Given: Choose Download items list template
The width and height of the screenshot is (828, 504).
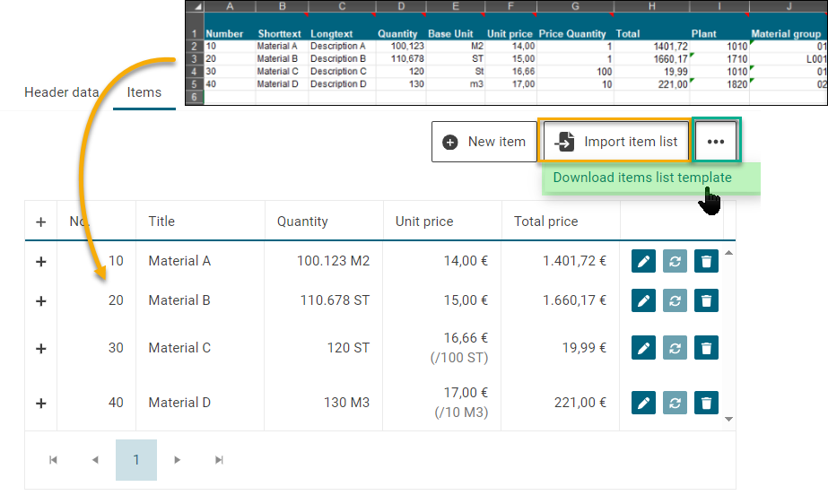Looking at the screenshot, I should pyautogui.click(x=642, y=178).
